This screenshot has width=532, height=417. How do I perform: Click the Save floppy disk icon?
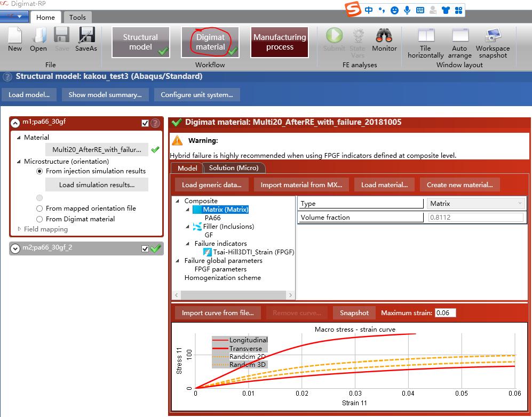pos(62,35)
